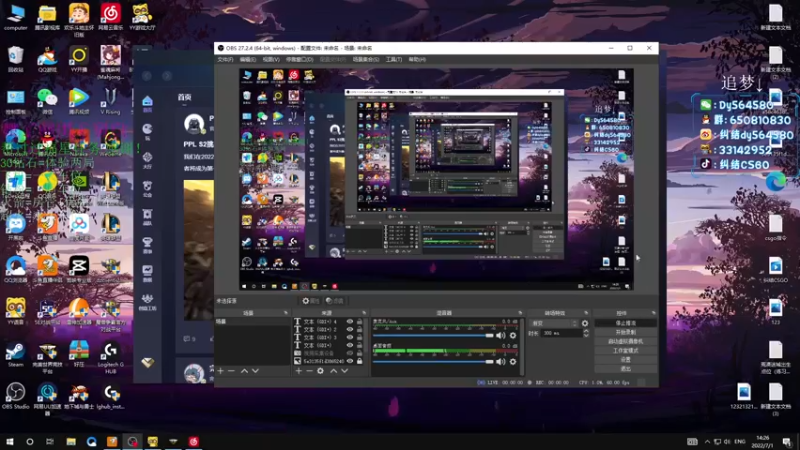Open the home icon in background app sidebar
800x450 pixels.
point(147,103)
